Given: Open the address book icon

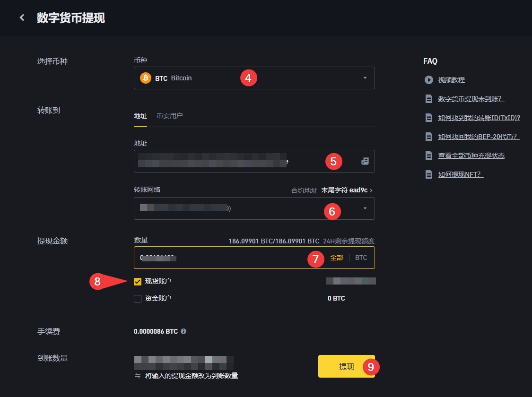Looking at the screenshot, I should pyautogui.click(x=365, y=161).
